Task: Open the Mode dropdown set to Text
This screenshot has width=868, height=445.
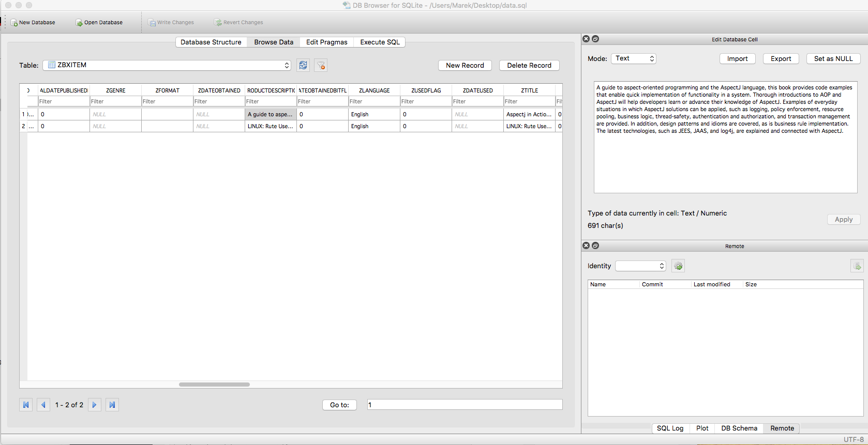Action: point(634,58)
